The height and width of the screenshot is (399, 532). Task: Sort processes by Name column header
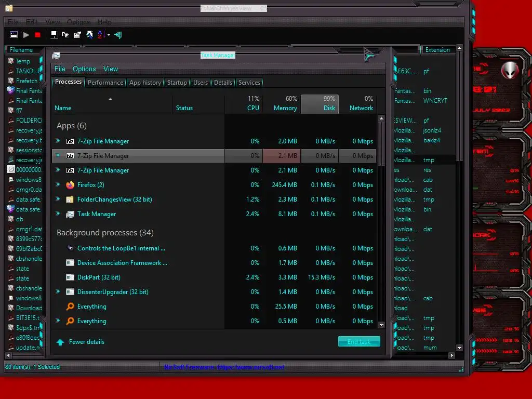pos(112,103)
